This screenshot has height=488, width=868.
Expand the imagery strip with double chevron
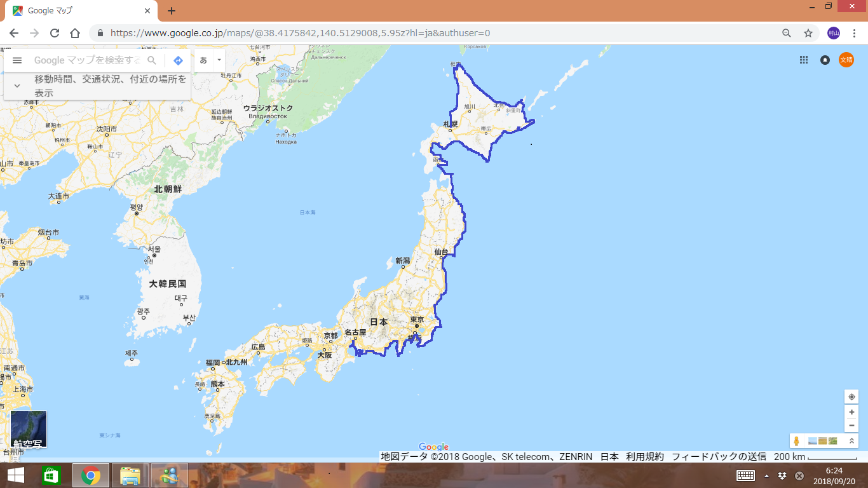coord(851,441)
